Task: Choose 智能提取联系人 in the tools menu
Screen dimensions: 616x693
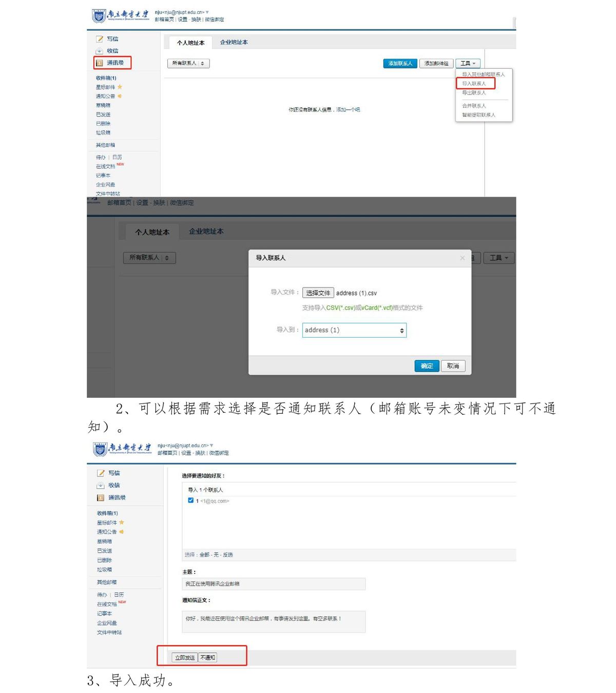Action: tap(478, 115)
